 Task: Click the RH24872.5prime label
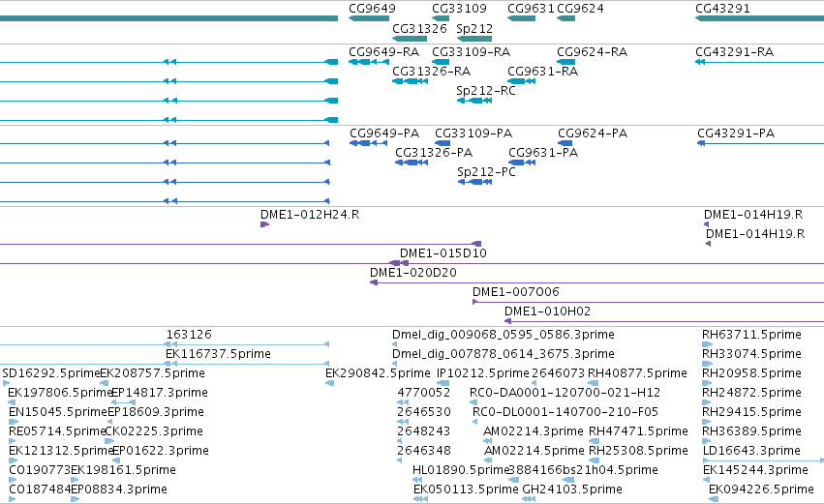click(x=752, y=393)
